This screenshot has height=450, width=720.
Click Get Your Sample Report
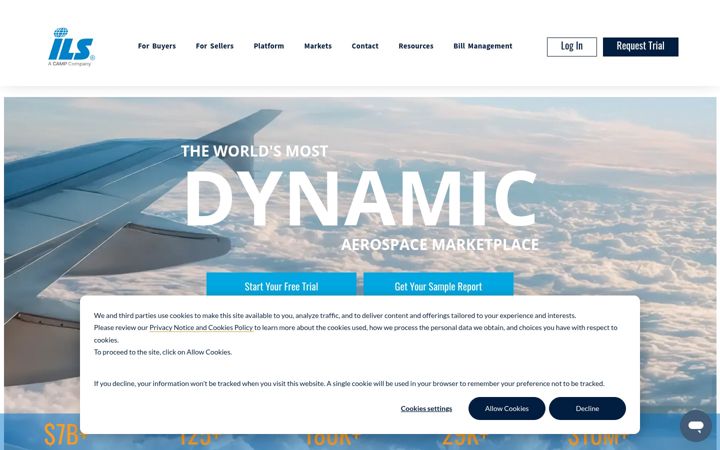439,285
